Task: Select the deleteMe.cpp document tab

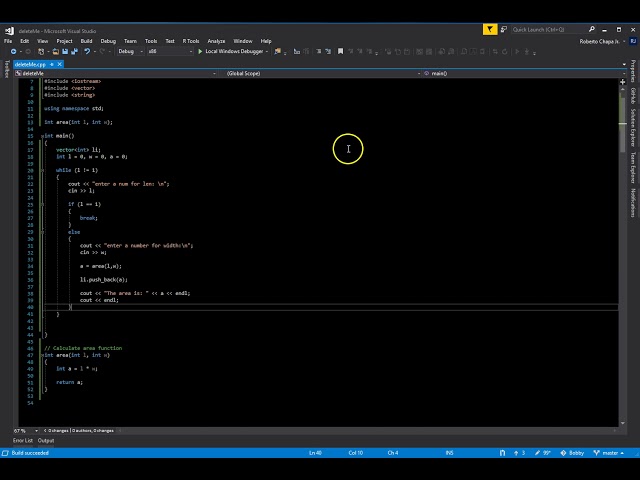Action: point(32,64)
